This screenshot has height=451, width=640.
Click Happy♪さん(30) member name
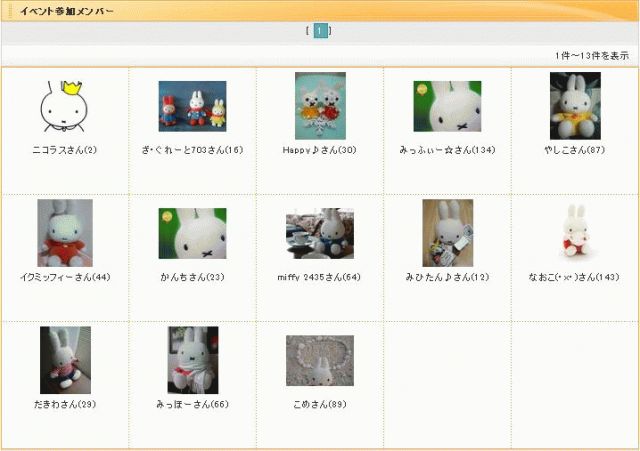(320, 150)
